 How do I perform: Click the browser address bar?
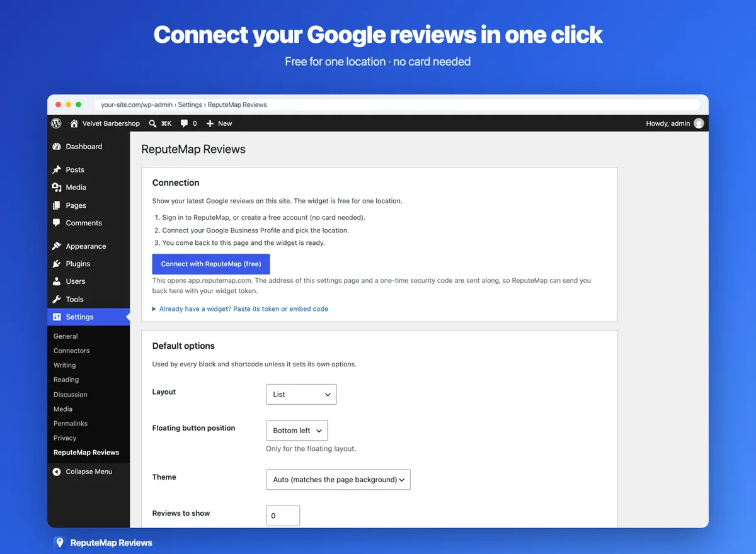click(398, 105)
